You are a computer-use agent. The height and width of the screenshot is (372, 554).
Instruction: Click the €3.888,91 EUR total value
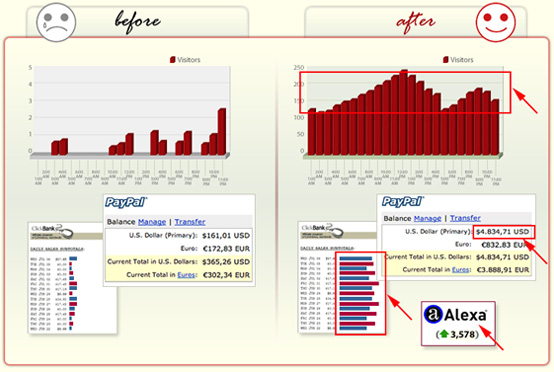coord(503,270)
